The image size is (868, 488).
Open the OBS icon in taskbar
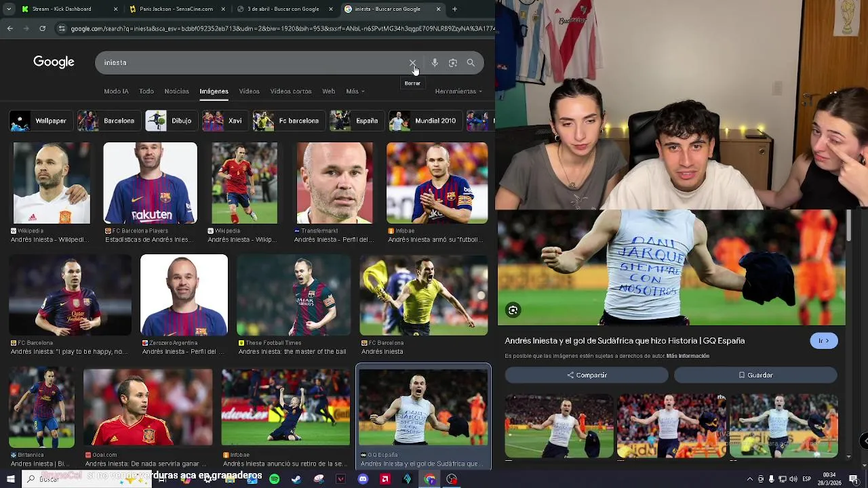452,479
